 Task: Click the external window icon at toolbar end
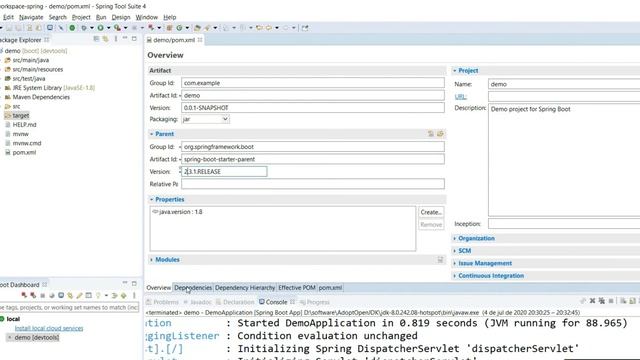[305, 28]
